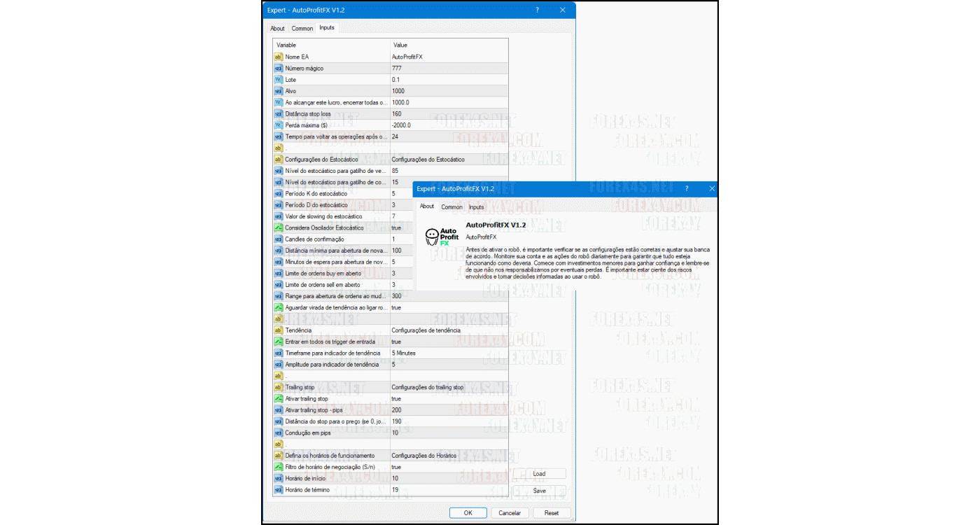980x525 pixels.
Task: Select the Lote value field showing 0.1
Action: click(396, 80)
